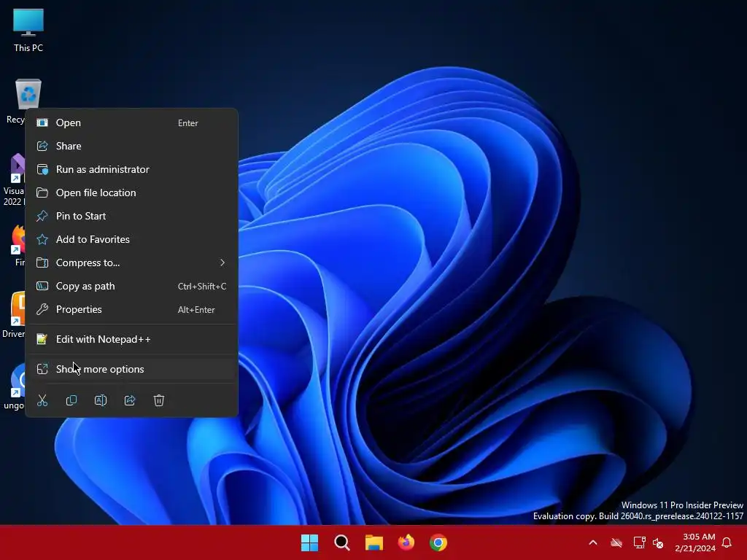Expand the Compress to... submenu
The width and height of the screenshot is (747, 560).
click(x=131, y=262)
